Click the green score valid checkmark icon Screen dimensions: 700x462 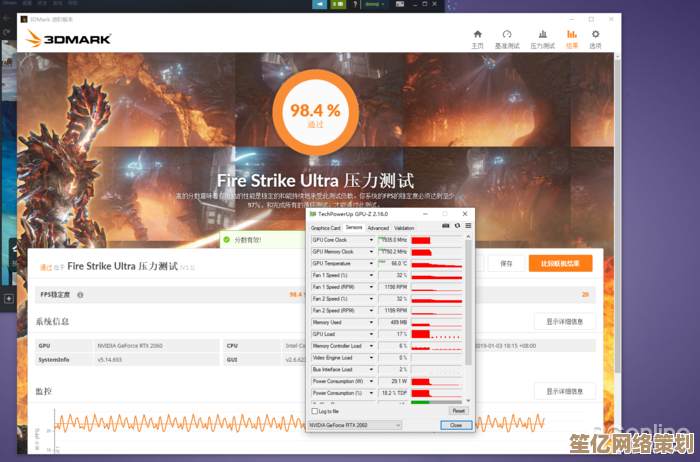(226, 240)
